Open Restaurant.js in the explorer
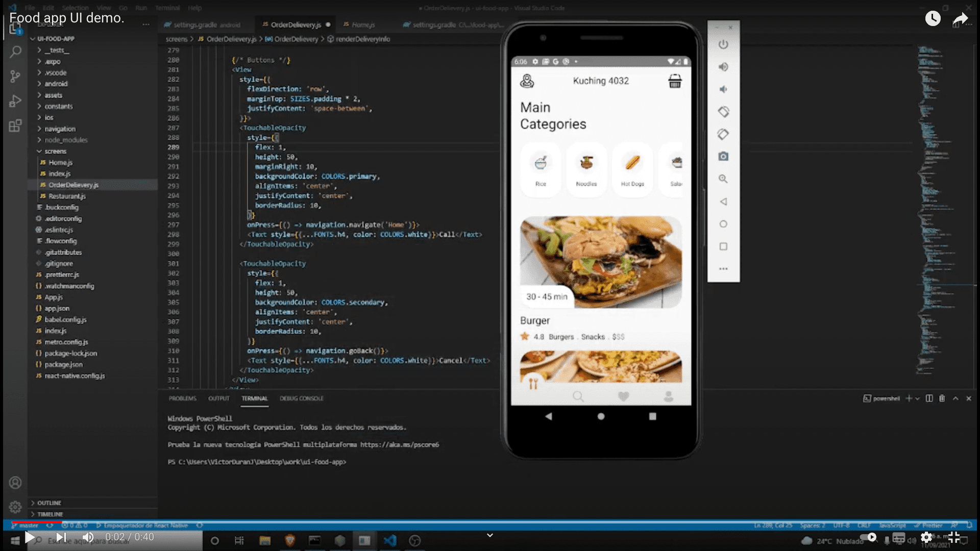Viewport: 980px width, 551px height. click(67, 196)
